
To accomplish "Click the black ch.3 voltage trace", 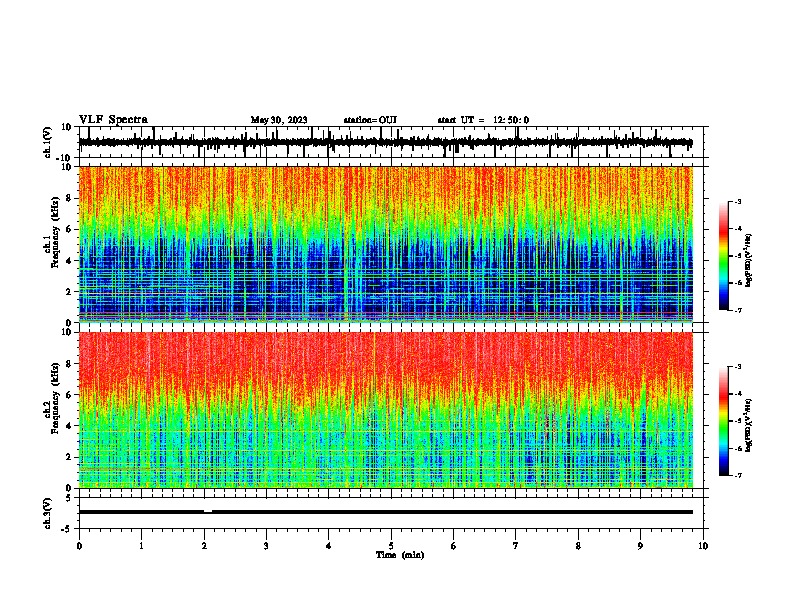I will click(386, 512).
